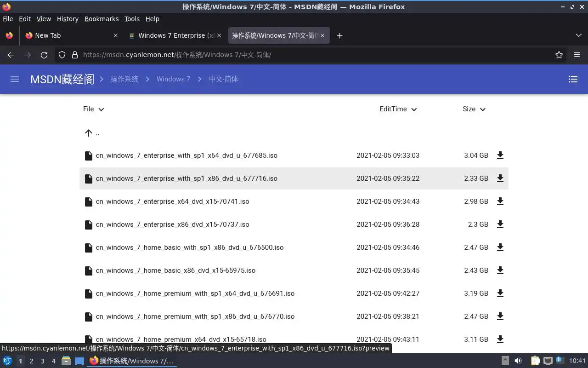The image size is (588, 368).
Task: Open cn_windows_7_home_basic_x86_dvd_x15-65975.iso link
Action: coord(175,270)
